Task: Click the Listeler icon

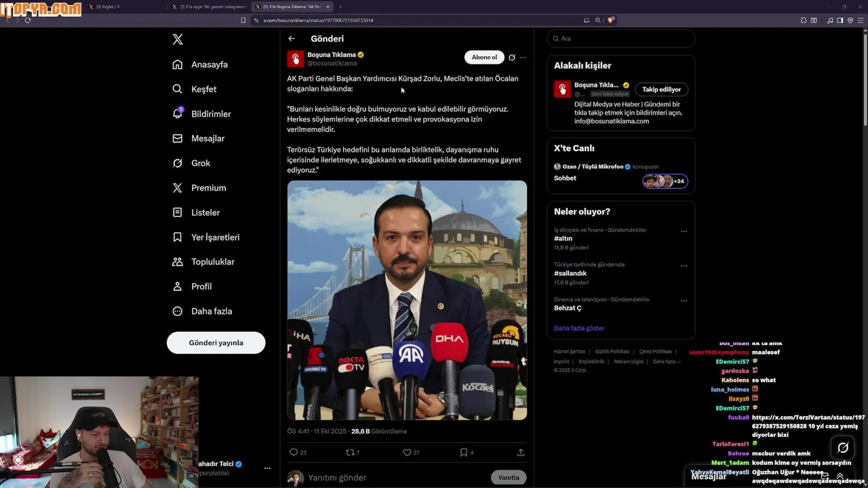Action: (178, 212)
